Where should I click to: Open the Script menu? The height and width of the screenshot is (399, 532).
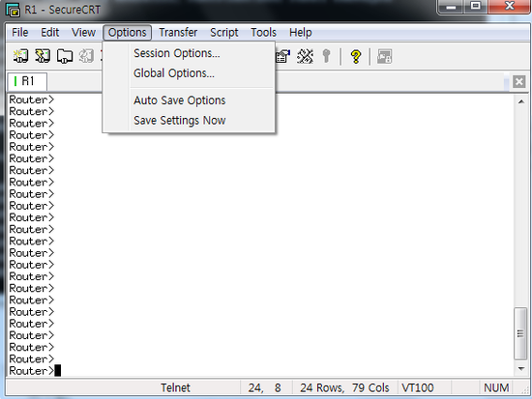point(224,33)
